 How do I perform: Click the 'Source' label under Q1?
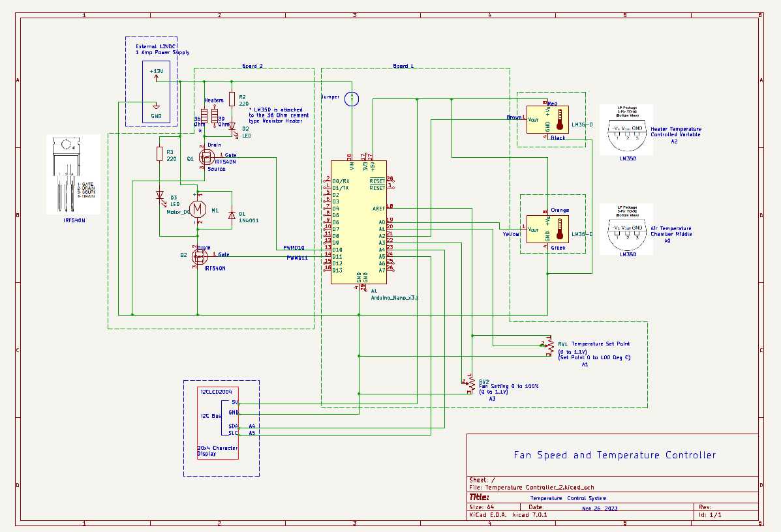point(216,170)
